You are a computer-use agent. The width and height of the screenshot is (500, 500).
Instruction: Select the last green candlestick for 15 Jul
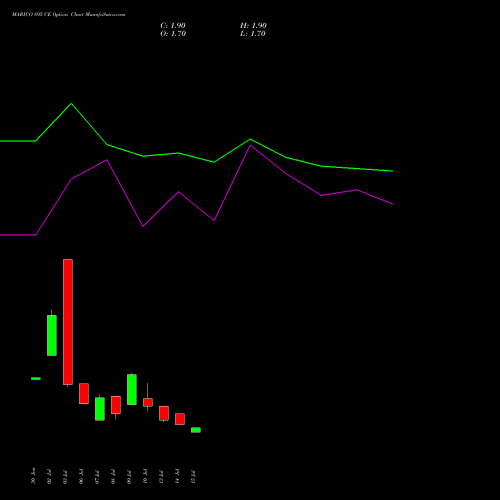[x=196, y=430]
